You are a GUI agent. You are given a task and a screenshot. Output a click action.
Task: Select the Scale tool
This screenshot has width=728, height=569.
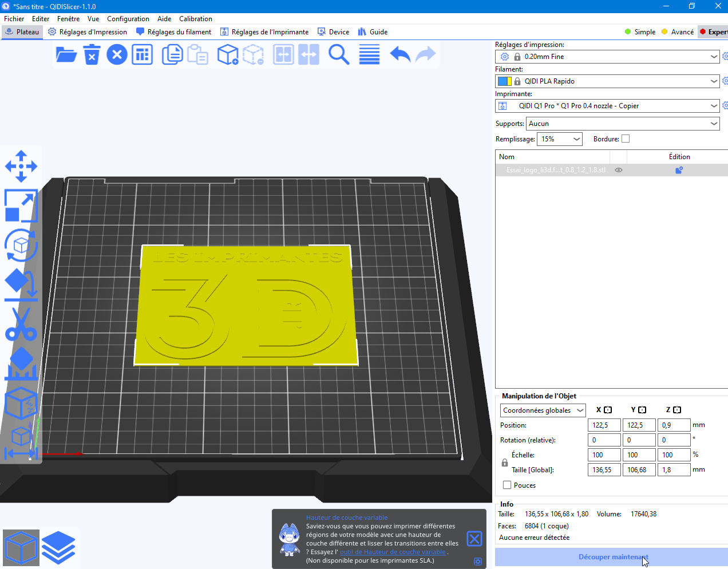click(21, 206)
